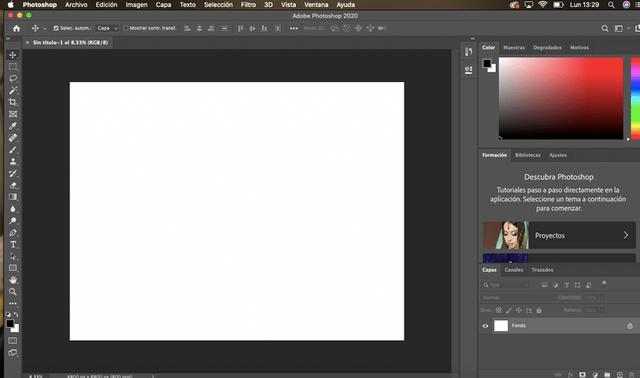The height and width of the screenshot is (378, 640).
Task: Click the new group folder icon
Action: (607, 374)
